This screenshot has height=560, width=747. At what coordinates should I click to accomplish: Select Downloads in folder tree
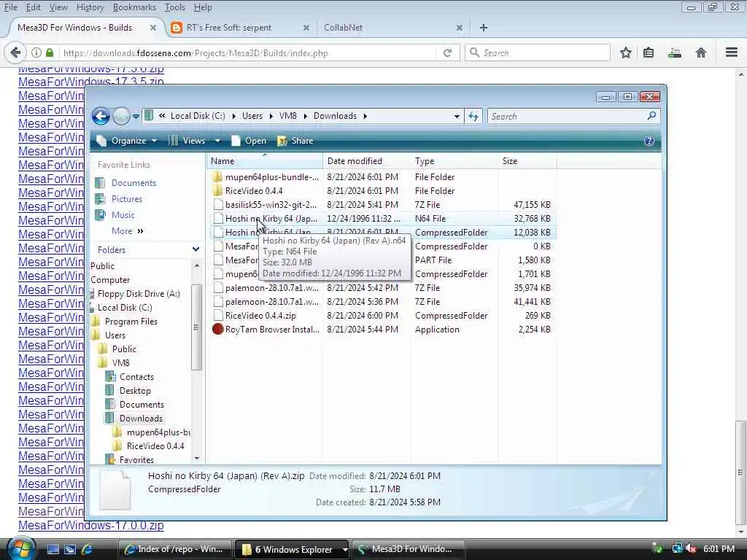click(x=141, y=418)
